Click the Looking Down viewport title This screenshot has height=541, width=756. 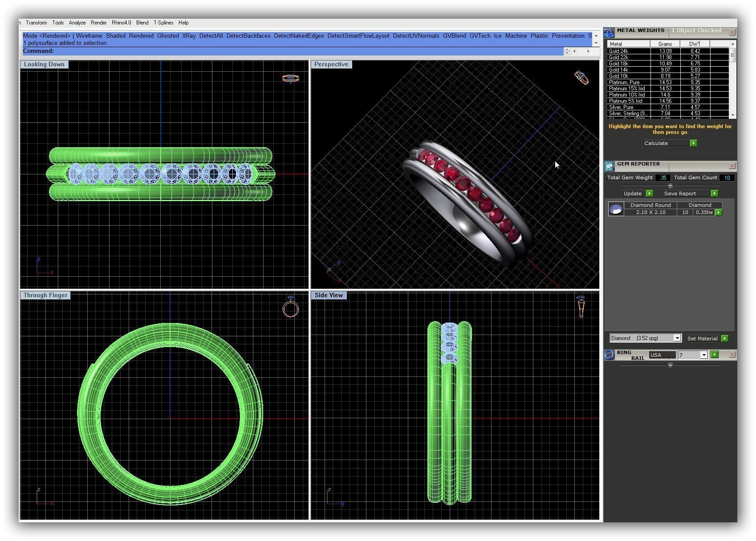click(x=44, y=65)
